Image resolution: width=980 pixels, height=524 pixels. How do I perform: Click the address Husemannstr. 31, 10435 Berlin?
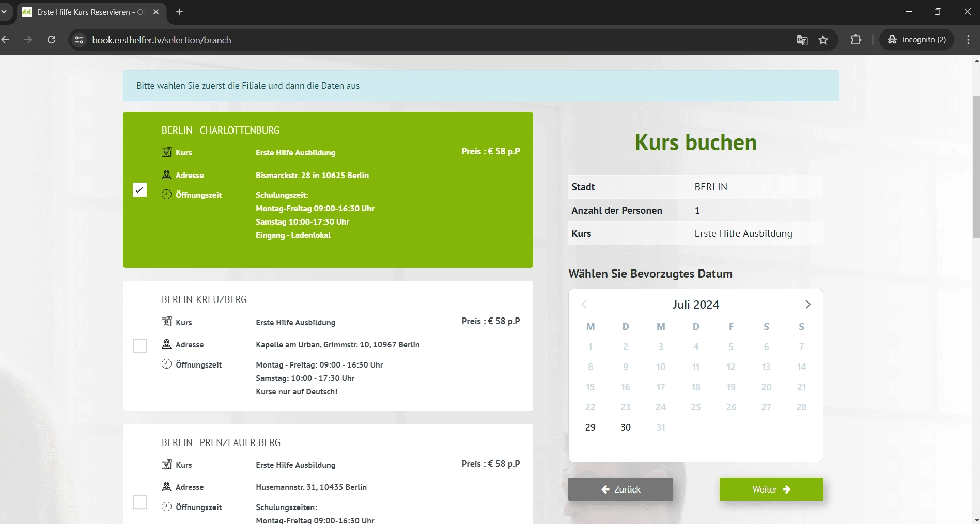[311, 487]
